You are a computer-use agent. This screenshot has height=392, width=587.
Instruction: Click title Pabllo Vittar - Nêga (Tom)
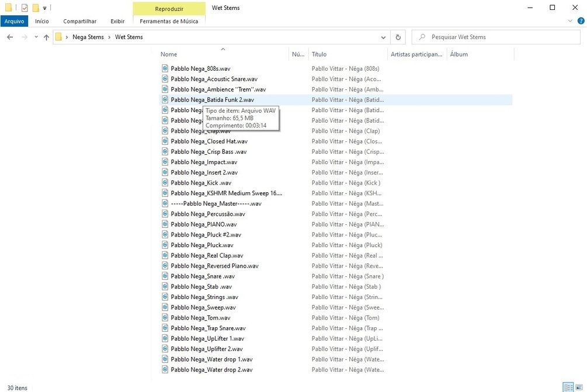pos(346,318)
